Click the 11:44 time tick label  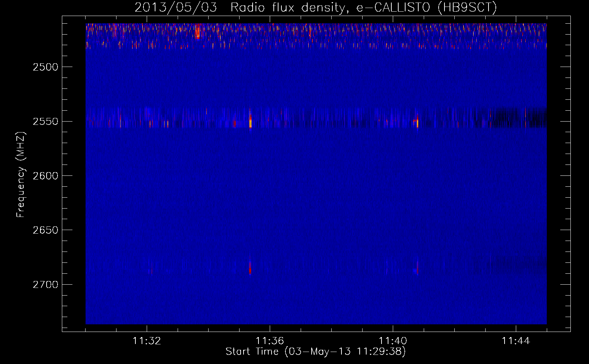coord(516,341)
